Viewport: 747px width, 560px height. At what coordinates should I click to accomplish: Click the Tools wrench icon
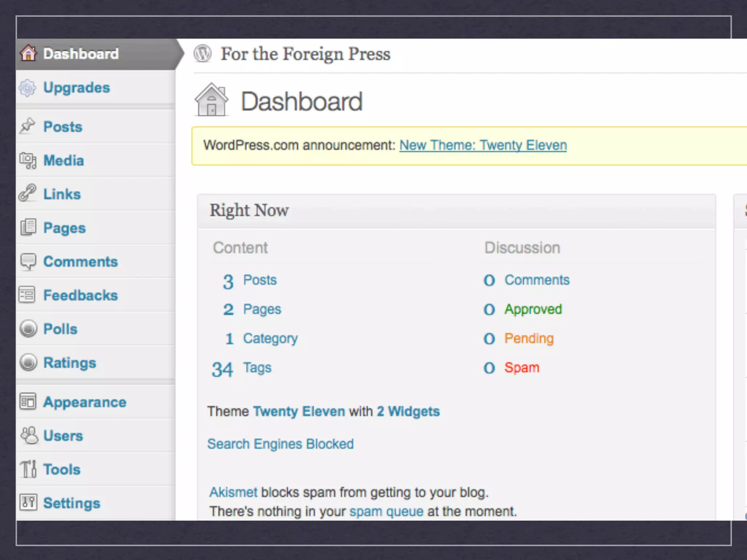[x=28, y=469]
